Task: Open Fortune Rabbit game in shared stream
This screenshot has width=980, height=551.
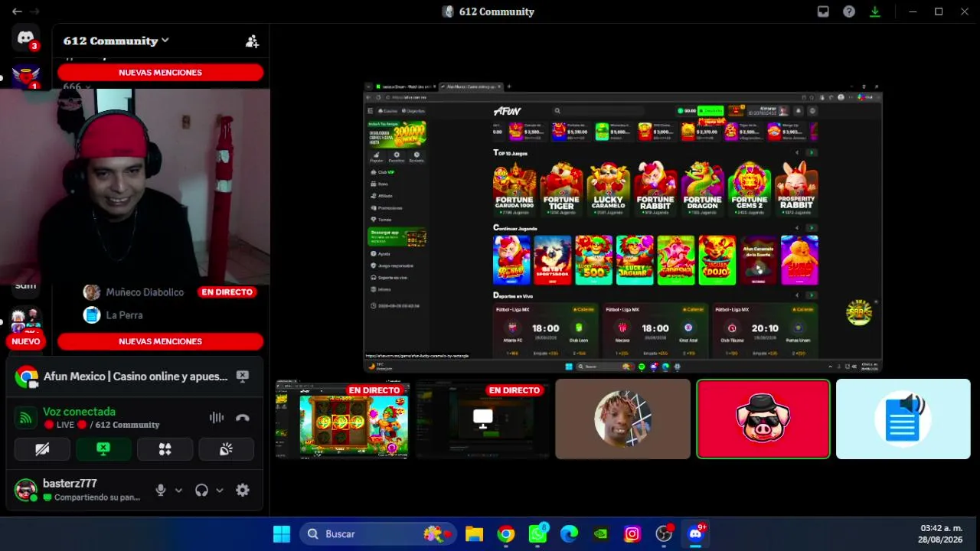Action: tap(655, 189)
